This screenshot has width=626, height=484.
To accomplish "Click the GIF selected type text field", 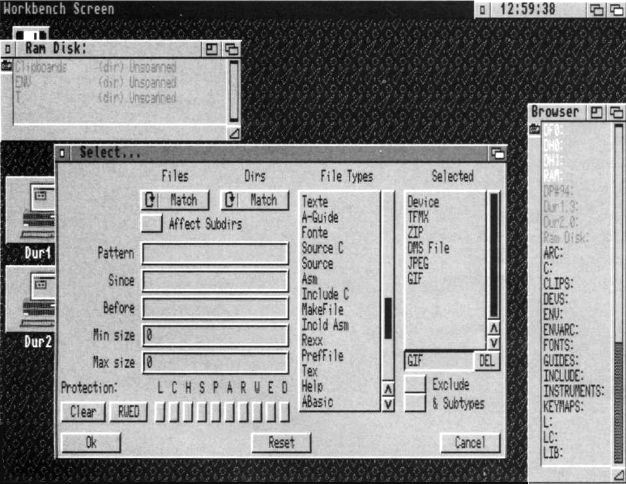I will coord(439,361).
